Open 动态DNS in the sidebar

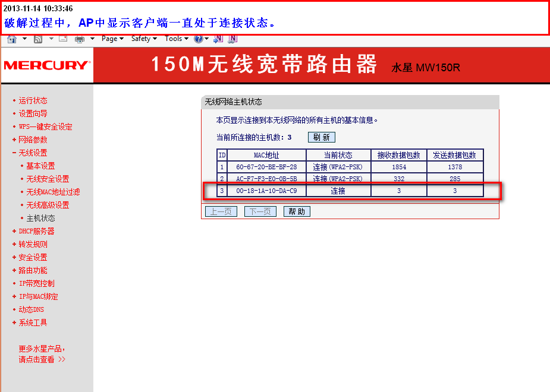(x=32, y=309)
